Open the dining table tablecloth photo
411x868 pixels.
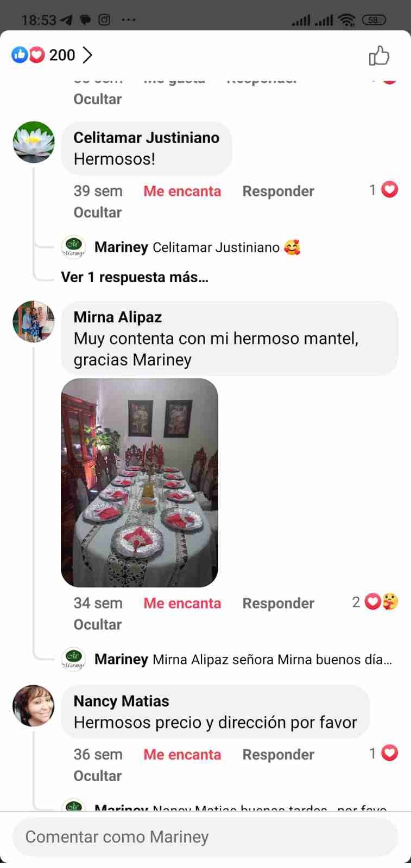140,482
